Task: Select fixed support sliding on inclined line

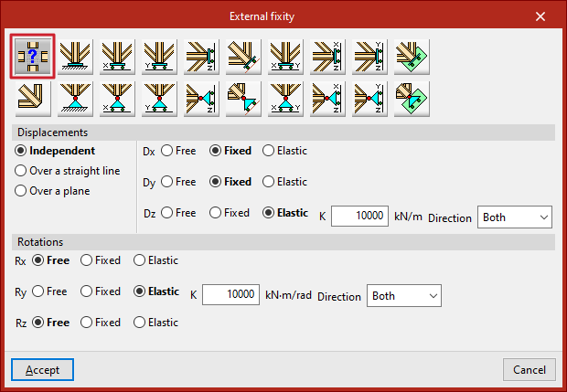Action: click(x=243, y=57)
